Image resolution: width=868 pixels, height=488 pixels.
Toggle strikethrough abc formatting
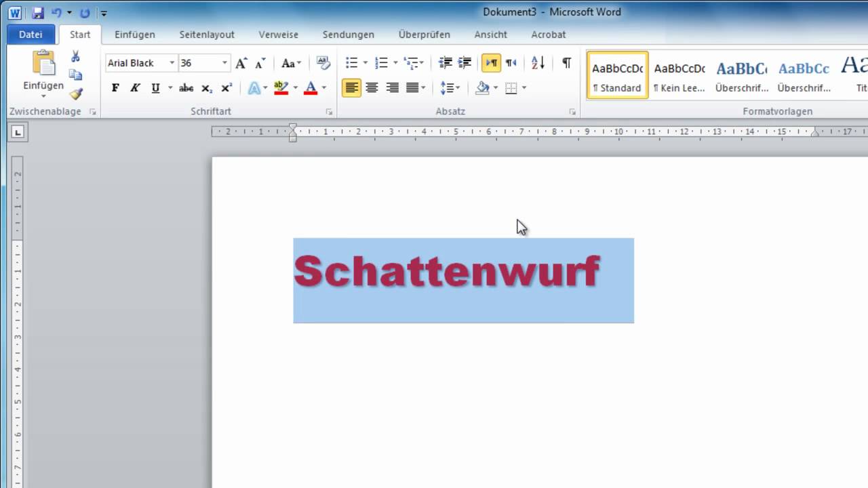tap(186, 88)
